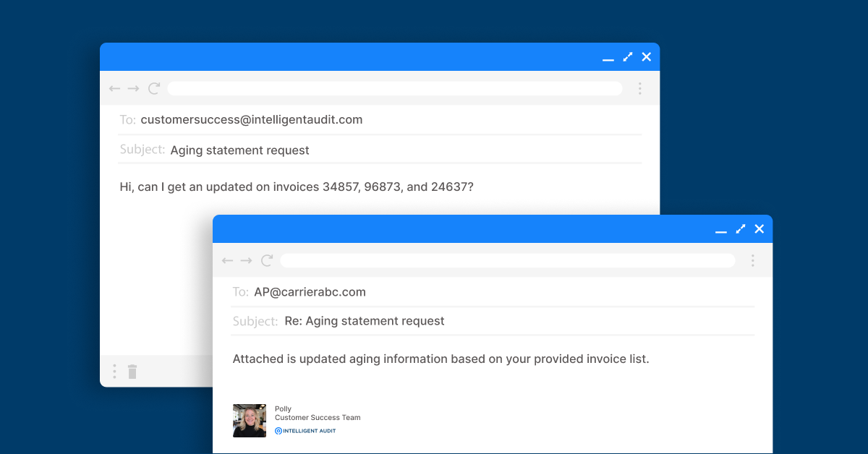Click Subject 'Re: Aging statement request'

click(493, 321)
